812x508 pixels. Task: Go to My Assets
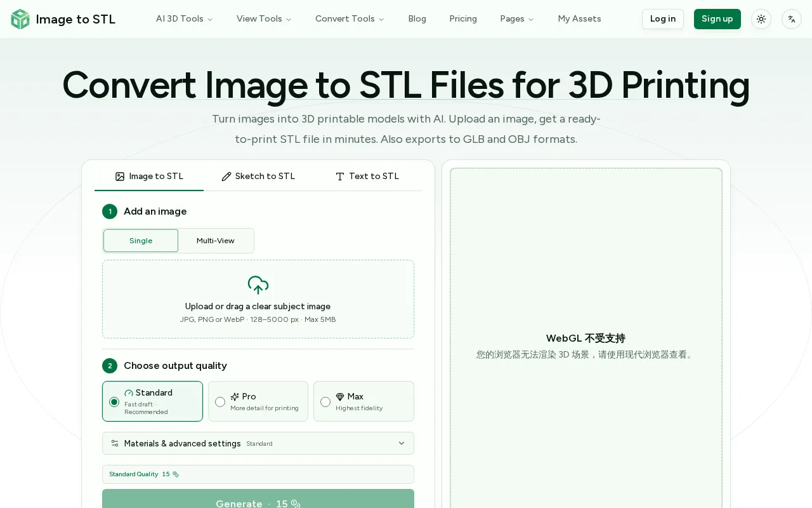tap(579, 19)
